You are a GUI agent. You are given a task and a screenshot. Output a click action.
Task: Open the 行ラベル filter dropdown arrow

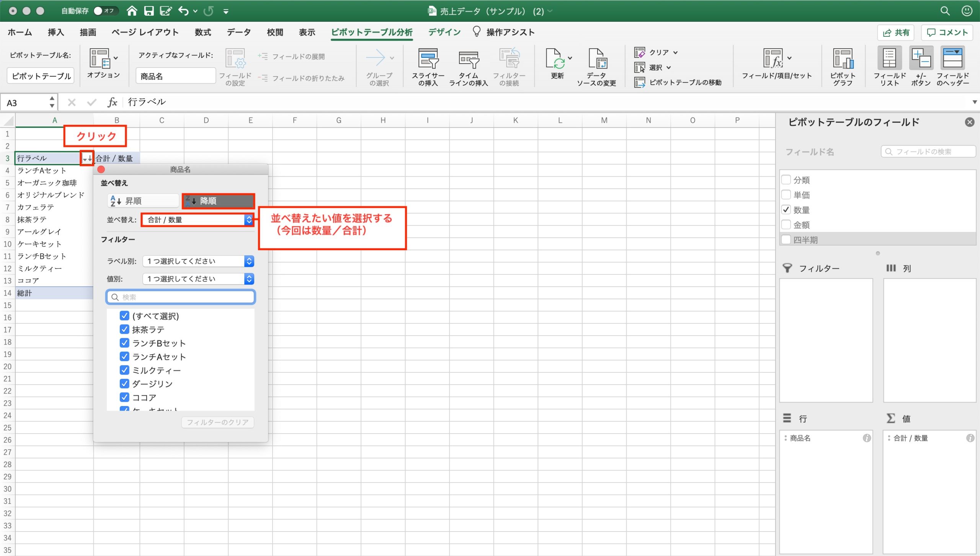(87, 158)
